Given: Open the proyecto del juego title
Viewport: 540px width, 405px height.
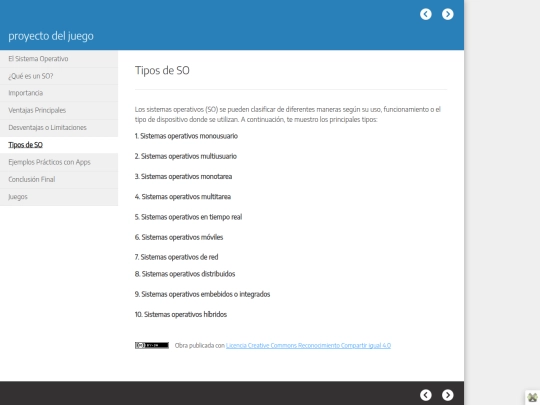Looking at the screenshot, I should coord(51,36).
